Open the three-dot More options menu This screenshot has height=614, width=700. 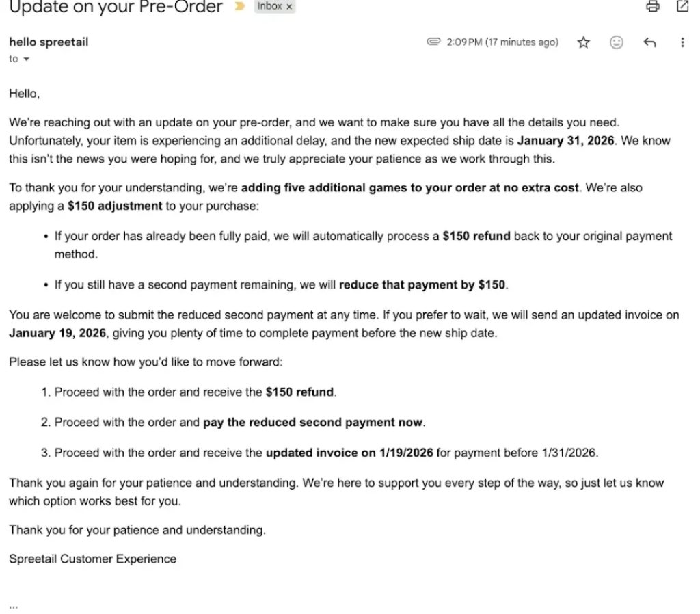(x=682, y=42)
